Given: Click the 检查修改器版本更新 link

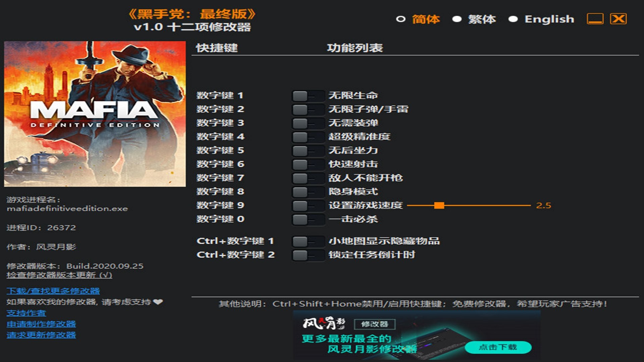Looking at the screenshot, I should [x=59, y=275].
